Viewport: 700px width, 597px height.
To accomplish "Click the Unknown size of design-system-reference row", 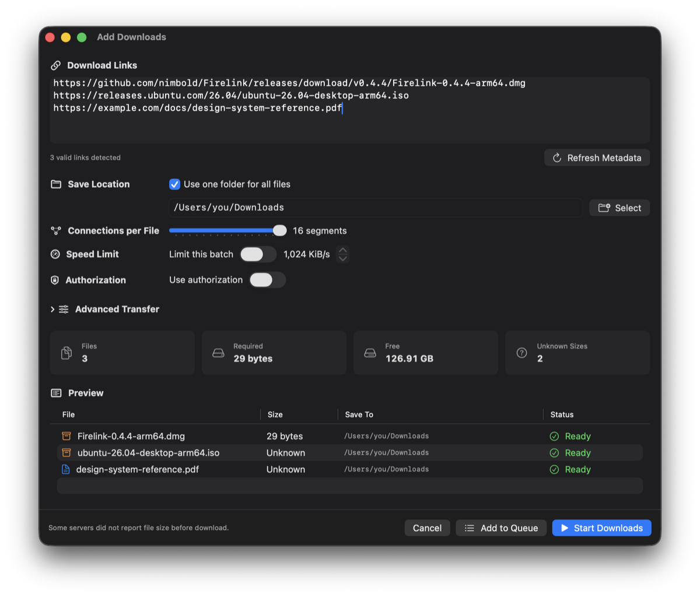I will (x=286, y=469).
